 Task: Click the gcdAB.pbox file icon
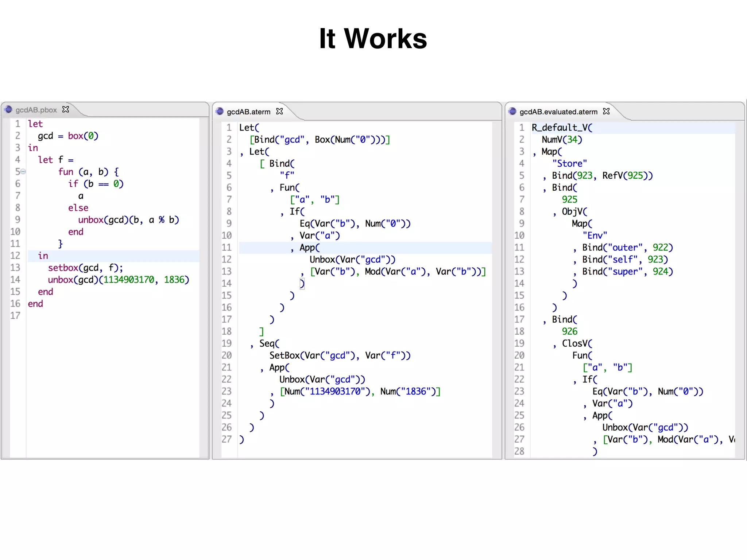8,109
